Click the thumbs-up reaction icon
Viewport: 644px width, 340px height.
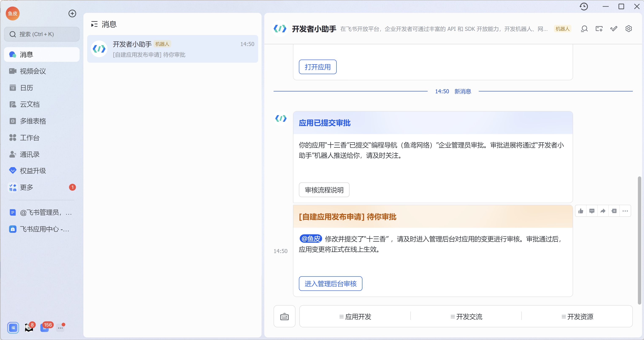(x=580, y=211)
